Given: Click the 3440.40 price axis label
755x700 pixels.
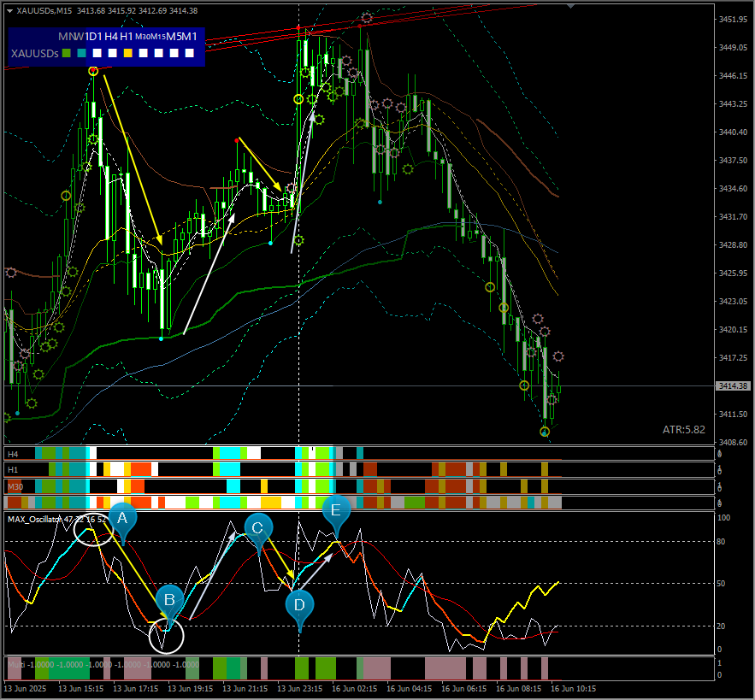Looking at the screenshot, I should (x=733, y=132).
